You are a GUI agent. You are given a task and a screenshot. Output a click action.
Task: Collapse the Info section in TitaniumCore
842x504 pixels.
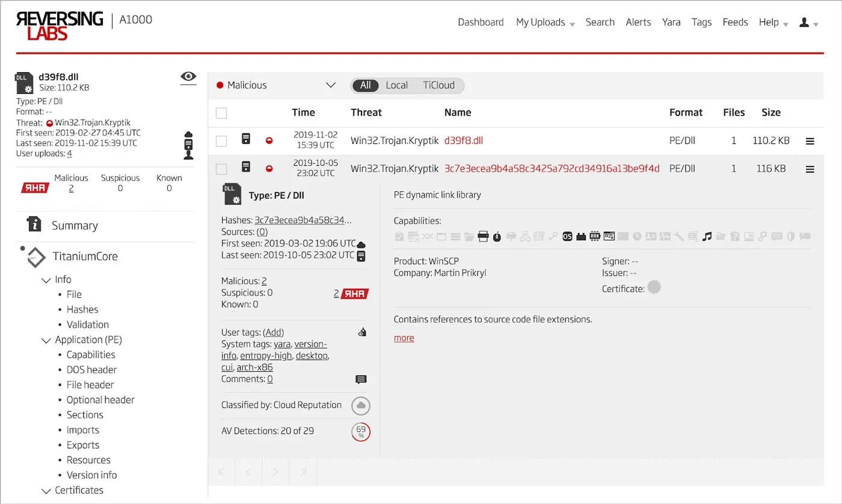click(46, 279)
